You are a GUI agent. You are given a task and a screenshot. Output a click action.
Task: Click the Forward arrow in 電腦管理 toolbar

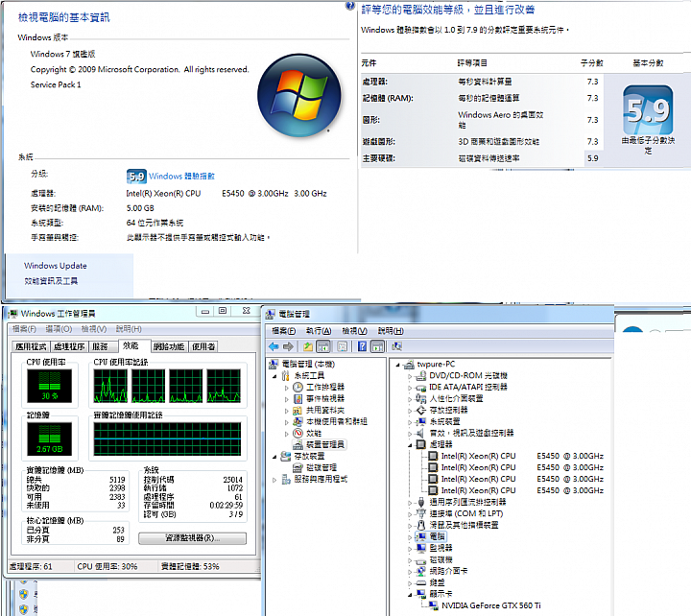(288, 346)
